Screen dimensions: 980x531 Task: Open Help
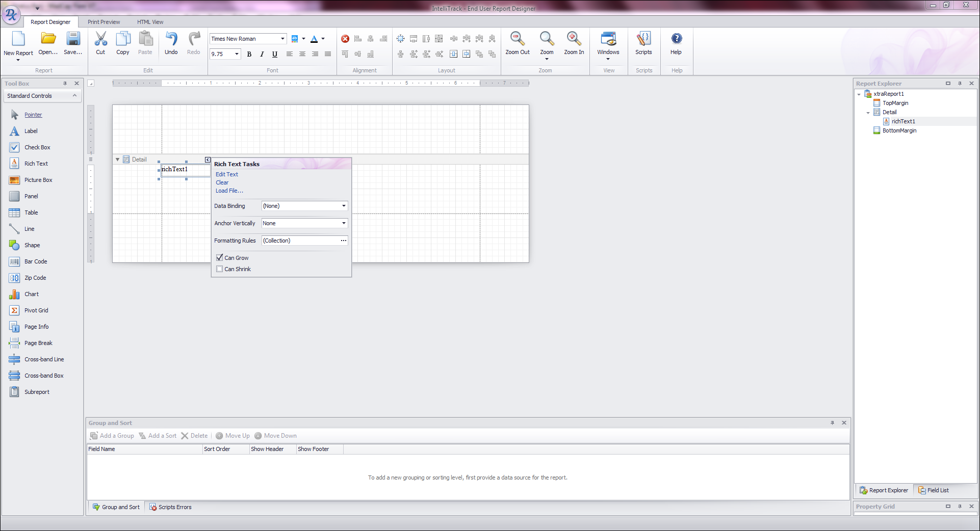pos(676,43)
